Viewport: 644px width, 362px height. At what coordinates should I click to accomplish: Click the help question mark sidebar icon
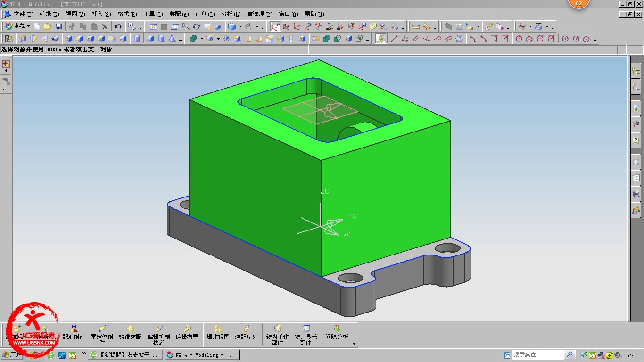[x=636, y=140]
